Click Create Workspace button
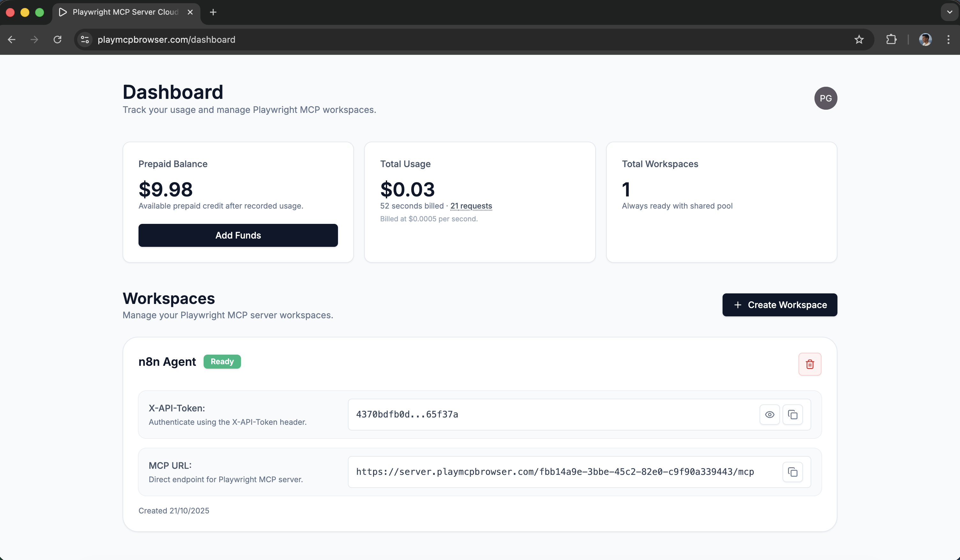The image size is (960, 560). (x=779, y=305)
